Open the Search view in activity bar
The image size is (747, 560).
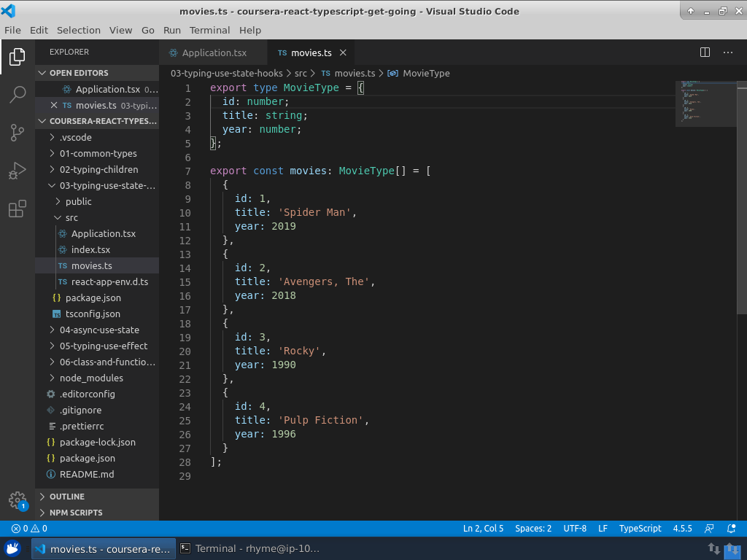[x=18, y=94]
